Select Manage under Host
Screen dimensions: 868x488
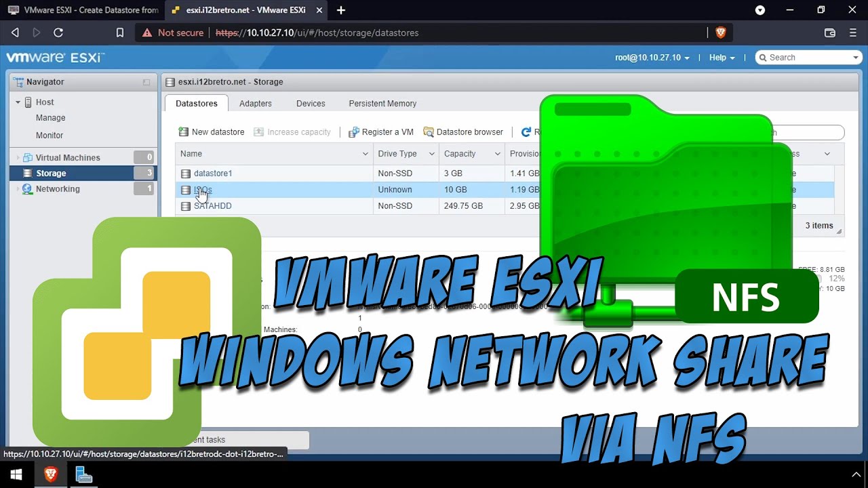(50, 118)
